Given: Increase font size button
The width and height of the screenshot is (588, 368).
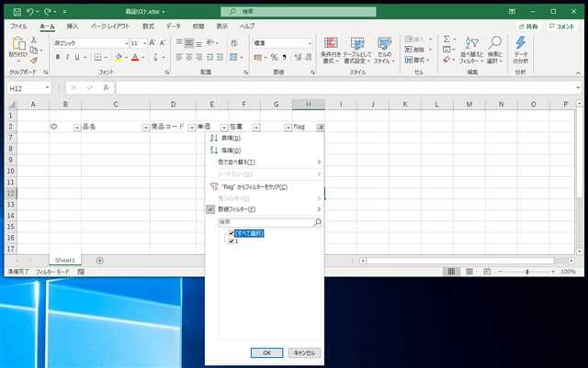Looking at the screenshot, I should coord(153,43).
